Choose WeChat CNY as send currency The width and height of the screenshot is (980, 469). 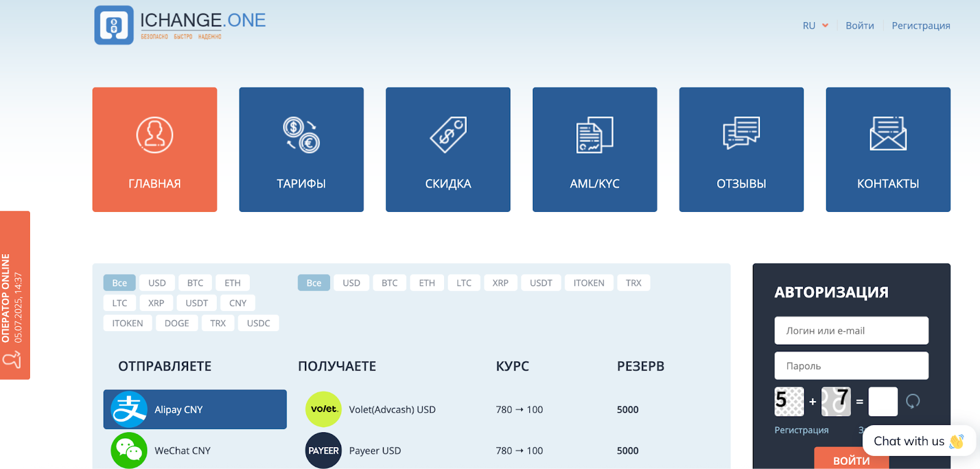pos(195,451)
